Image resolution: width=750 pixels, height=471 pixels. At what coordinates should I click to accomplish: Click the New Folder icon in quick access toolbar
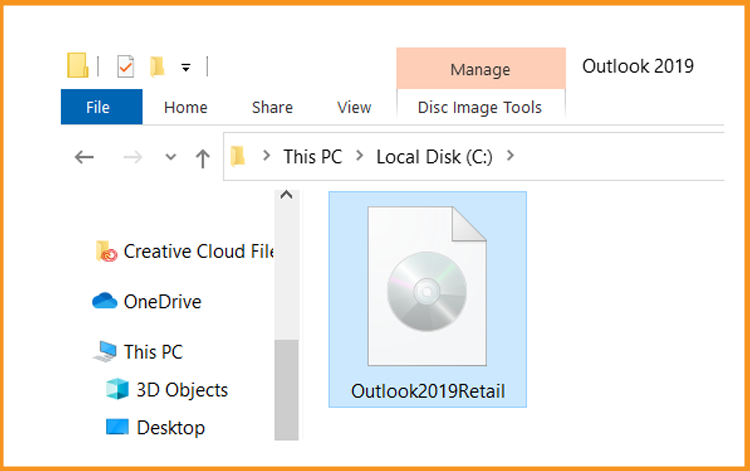tap(157, 66)
